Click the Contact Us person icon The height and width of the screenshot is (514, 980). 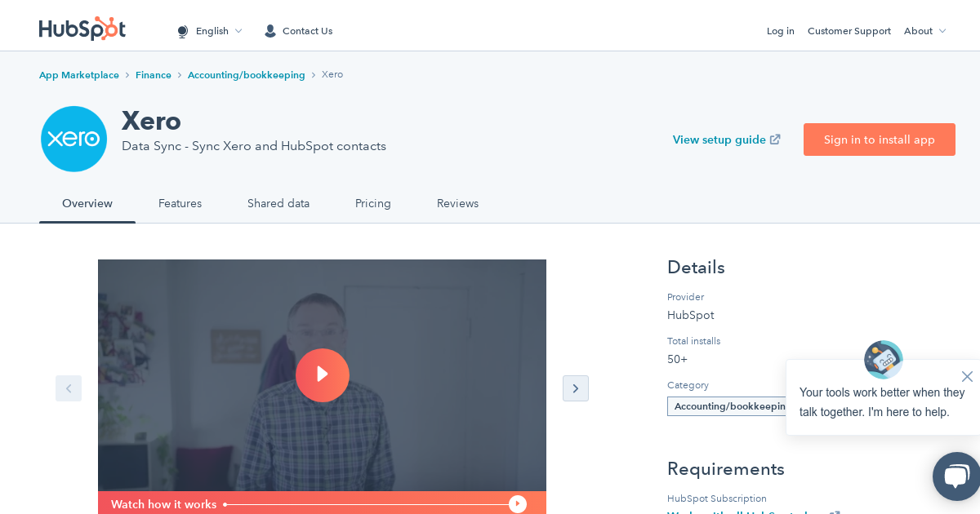pos(269,31)
